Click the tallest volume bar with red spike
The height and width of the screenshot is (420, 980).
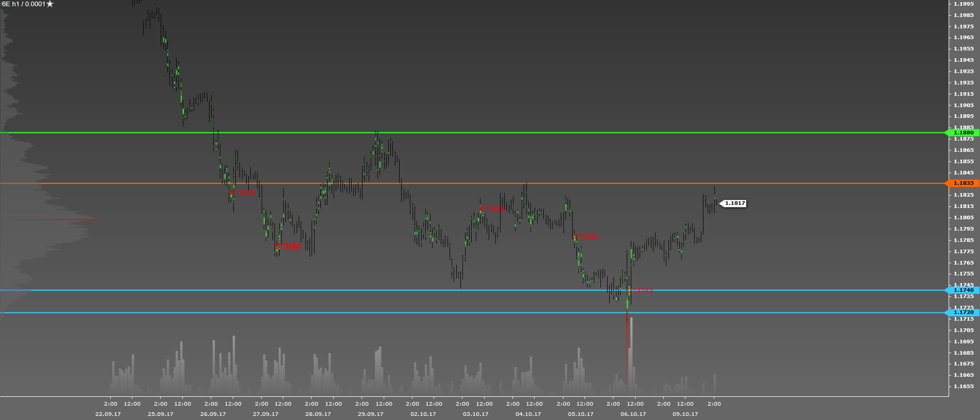click(x=631, y=355)
